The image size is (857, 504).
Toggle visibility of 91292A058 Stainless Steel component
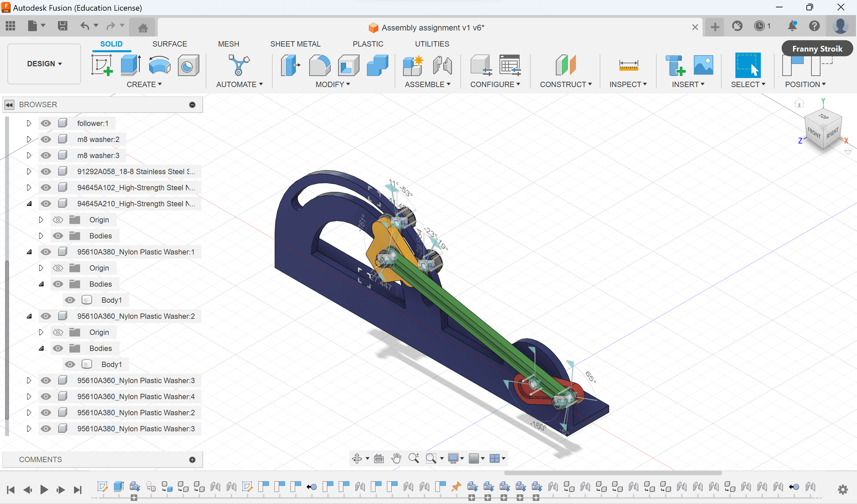[x=46, y=171]
